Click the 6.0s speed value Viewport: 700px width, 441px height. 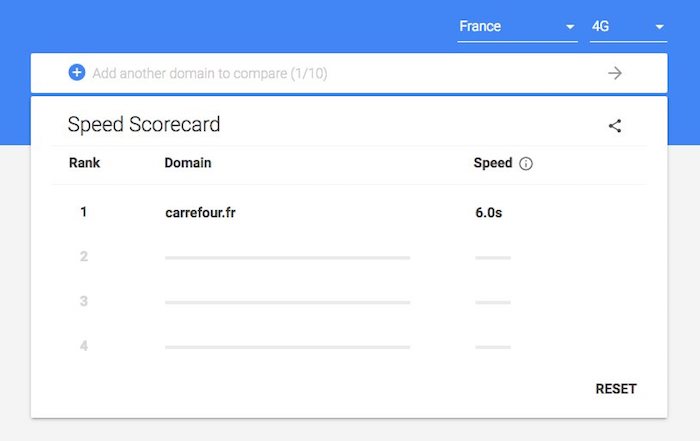tap(490, 212)
